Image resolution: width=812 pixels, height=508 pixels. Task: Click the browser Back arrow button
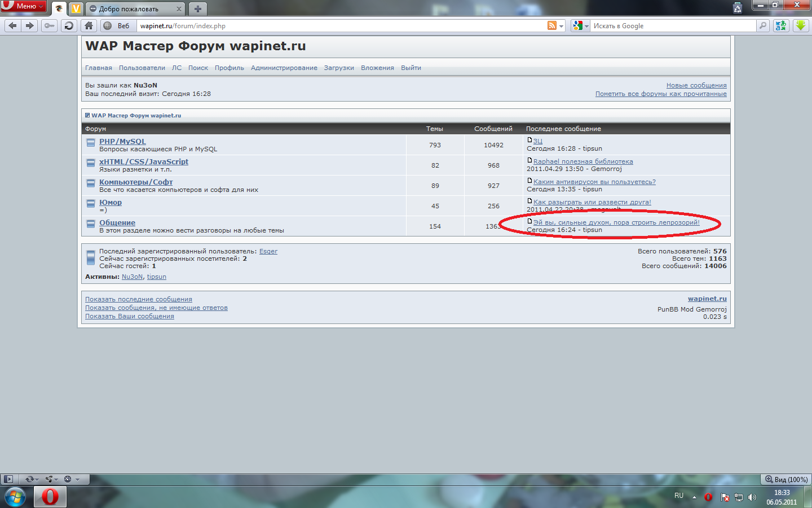(x=13, y=25)
